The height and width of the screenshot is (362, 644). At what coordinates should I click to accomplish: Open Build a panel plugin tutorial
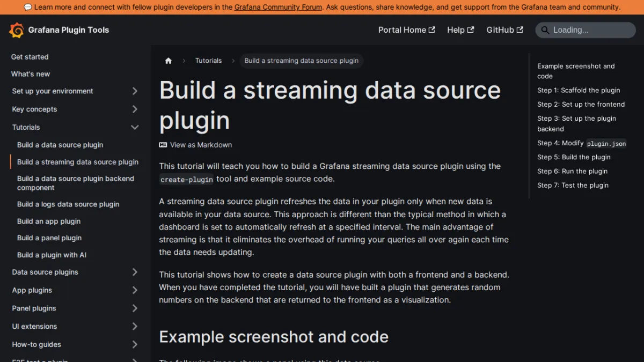click(49, 238)
